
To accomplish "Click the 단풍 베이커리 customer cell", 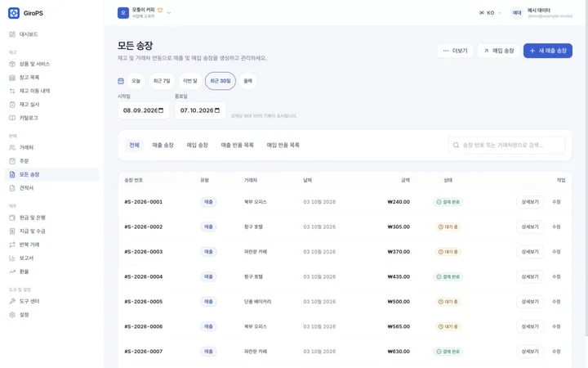I will click(x=257, y=302).
